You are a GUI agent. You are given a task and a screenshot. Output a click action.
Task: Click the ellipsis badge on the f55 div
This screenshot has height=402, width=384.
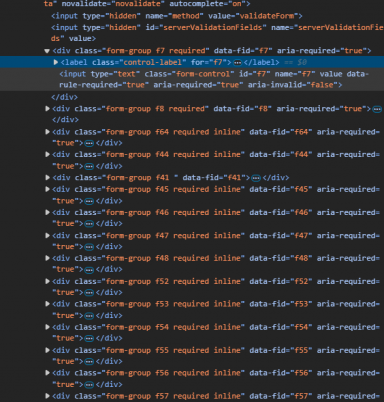click(x=89, y=361)
